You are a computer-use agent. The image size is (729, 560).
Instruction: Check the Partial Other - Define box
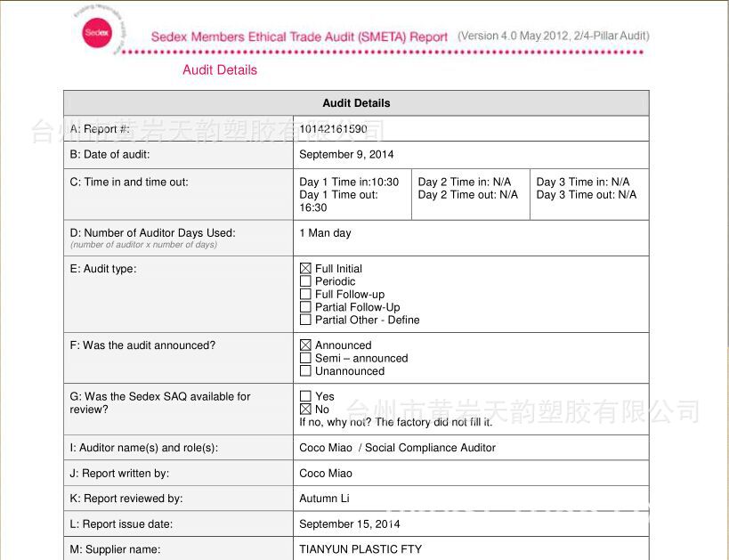coord(305,320)
